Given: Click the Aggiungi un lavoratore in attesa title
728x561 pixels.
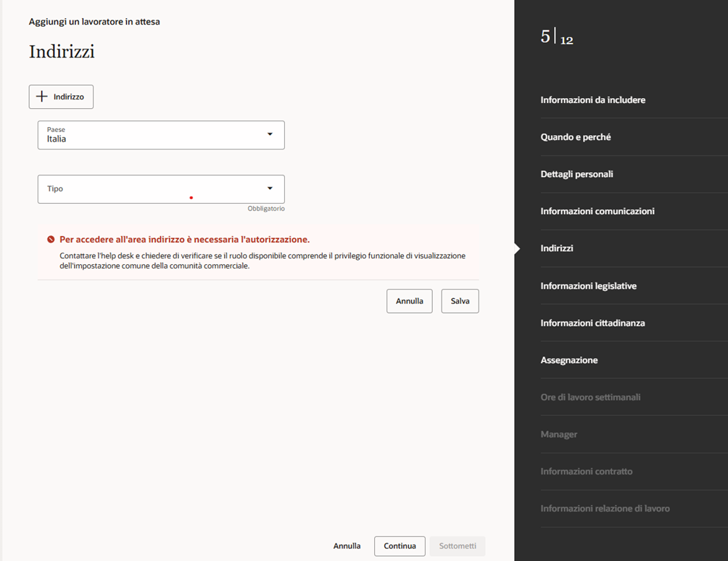Looking at the screenshot, I should point(94,21).
